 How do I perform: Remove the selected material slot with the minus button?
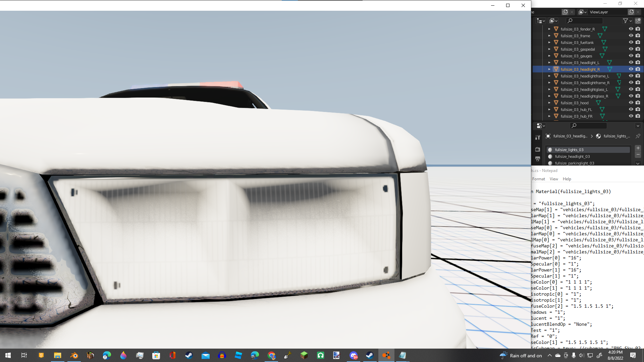[x=638, y=155]
